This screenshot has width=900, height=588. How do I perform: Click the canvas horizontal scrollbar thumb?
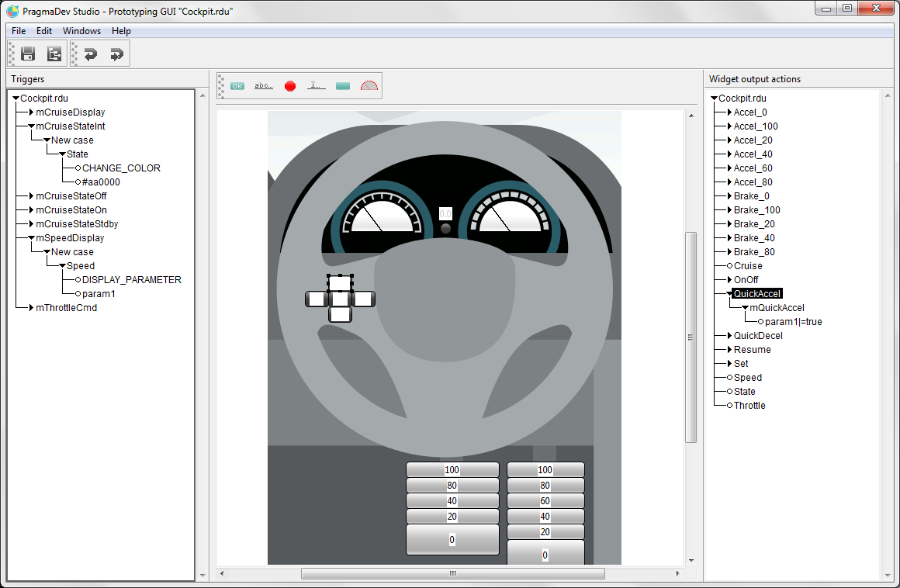pyautogui.click(x=452, y=574)
